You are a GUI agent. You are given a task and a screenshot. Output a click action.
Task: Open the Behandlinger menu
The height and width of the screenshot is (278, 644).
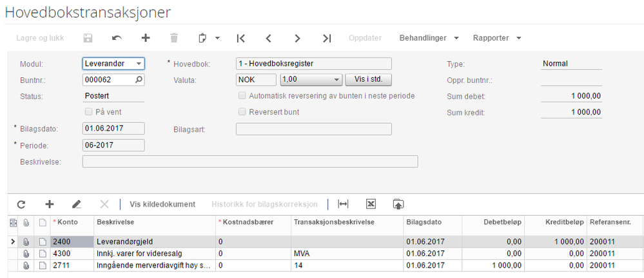(429, 39)
